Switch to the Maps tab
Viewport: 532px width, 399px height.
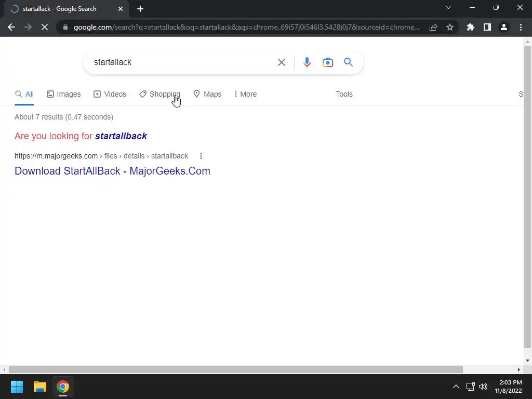[207, 94]
